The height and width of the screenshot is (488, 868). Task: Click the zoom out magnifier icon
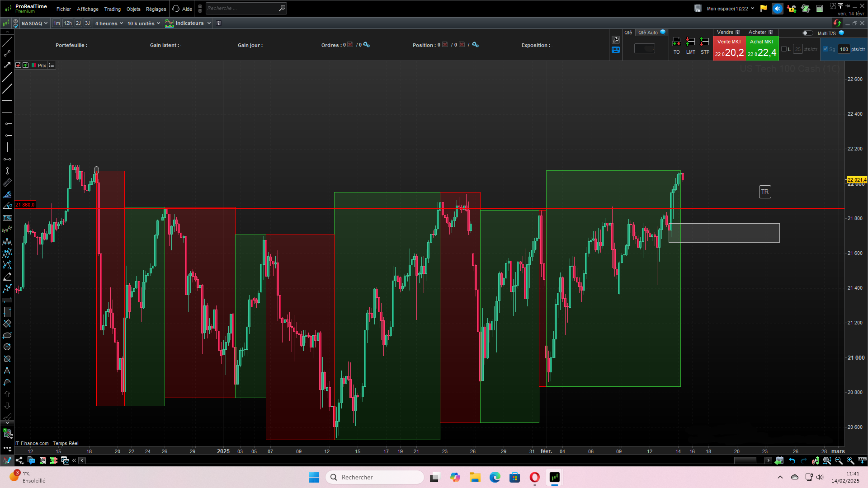coord(839,460)
